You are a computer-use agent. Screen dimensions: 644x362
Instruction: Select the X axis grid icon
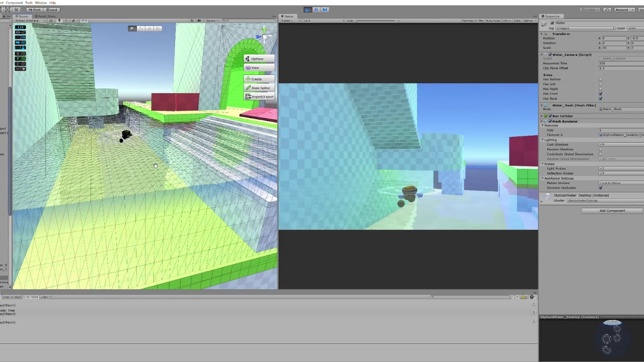(20, 54)
